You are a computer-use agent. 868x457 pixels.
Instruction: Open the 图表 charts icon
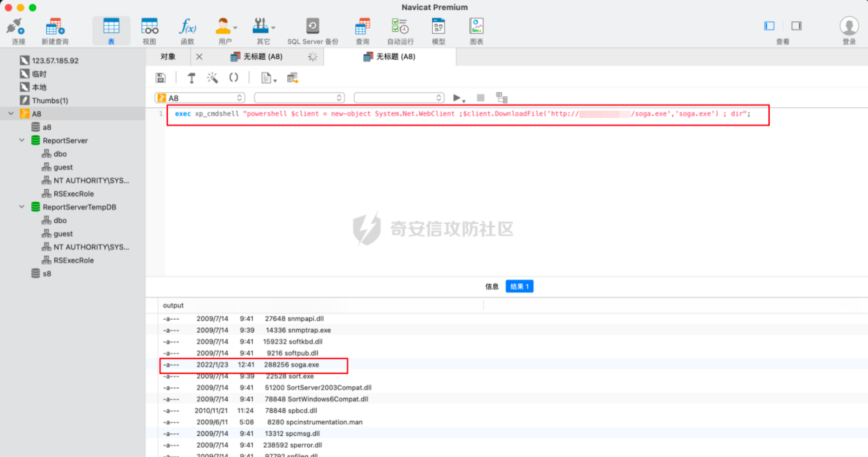click(476, 31)
